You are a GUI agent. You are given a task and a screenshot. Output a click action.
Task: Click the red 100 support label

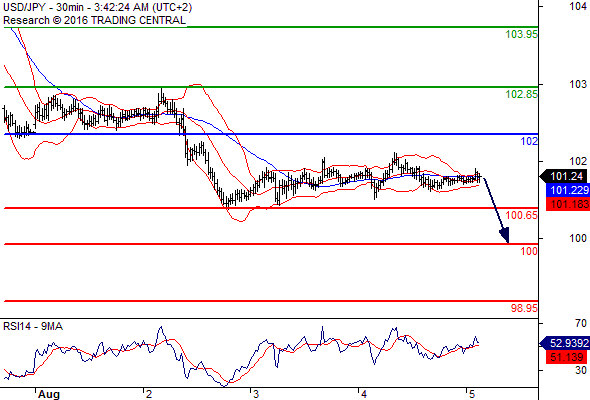[x=529, y=251]
